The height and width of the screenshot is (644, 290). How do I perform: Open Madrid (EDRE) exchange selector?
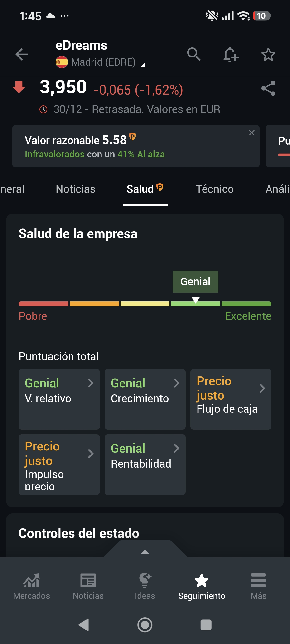(103, 62)
